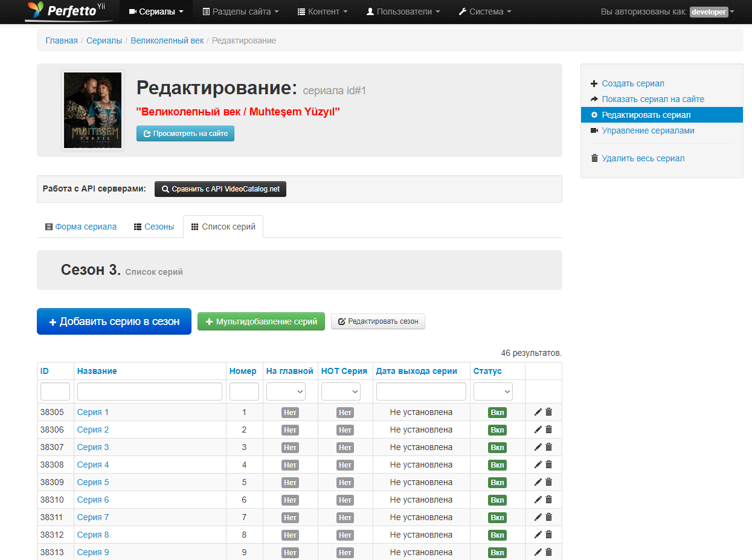The height and width of the screenshot is (560, 752).
Task: Toggle 'Вкл' status badge for Серия 5
Action: click(497, 483)
